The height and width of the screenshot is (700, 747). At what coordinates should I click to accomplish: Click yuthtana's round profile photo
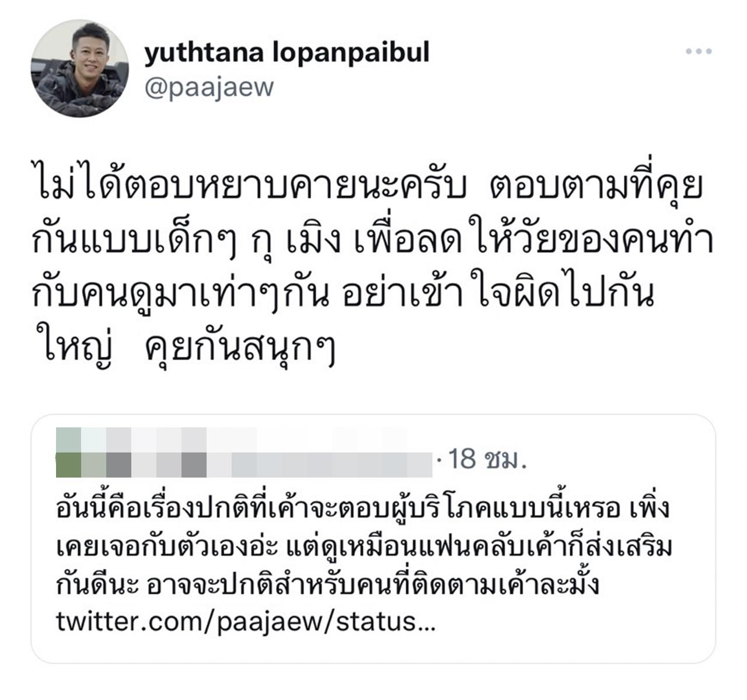pyautogui.click(x=79, y=68)
